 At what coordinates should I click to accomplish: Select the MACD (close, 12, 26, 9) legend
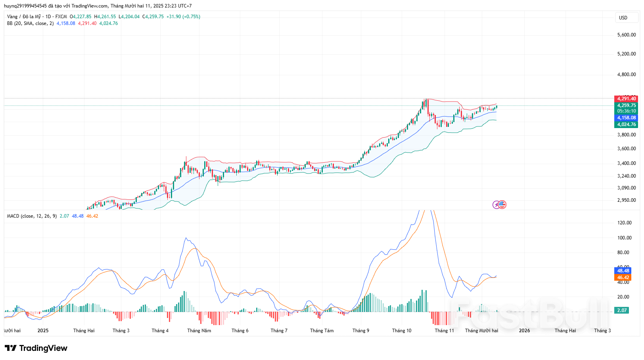[x=32, y=216]
